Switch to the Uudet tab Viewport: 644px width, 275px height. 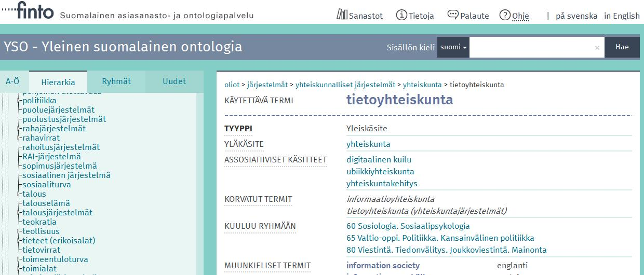tap(175, 81)
